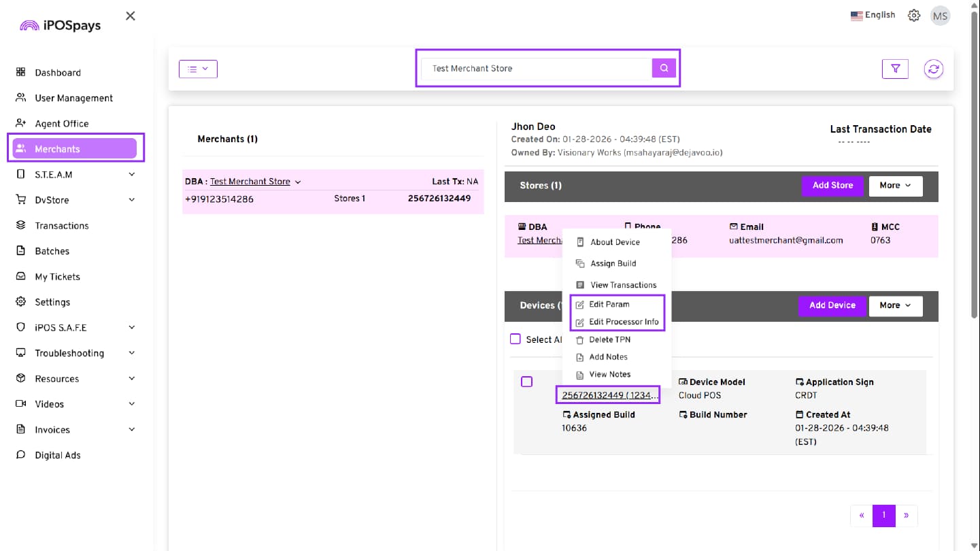
Task: Click the magnifier search button
Action: coord(664,68)
